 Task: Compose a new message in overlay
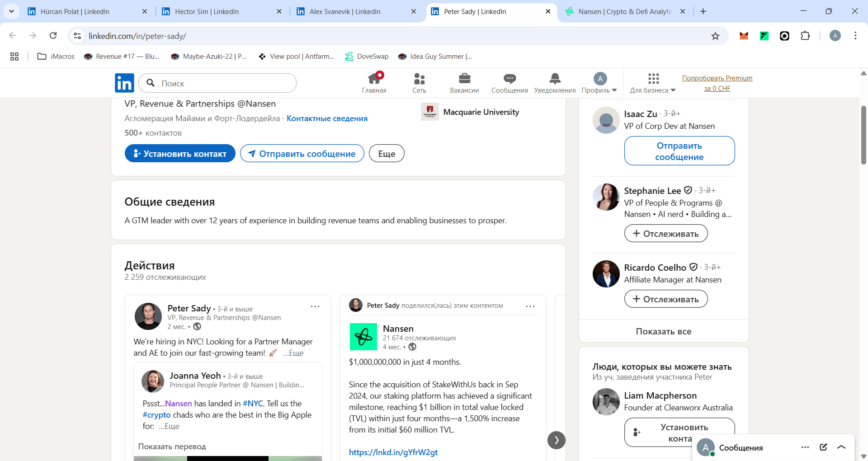(x=823, y=447)
